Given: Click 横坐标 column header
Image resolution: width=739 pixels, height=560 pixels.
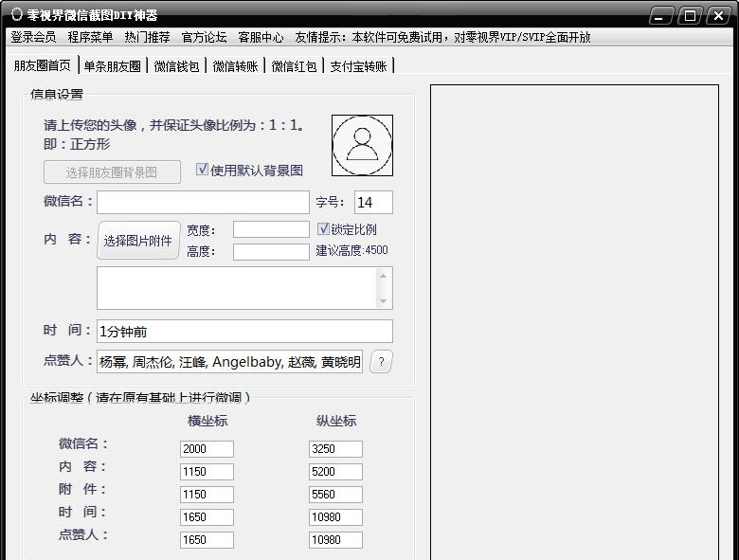Looking at the screenshot, I should [207, 421].
